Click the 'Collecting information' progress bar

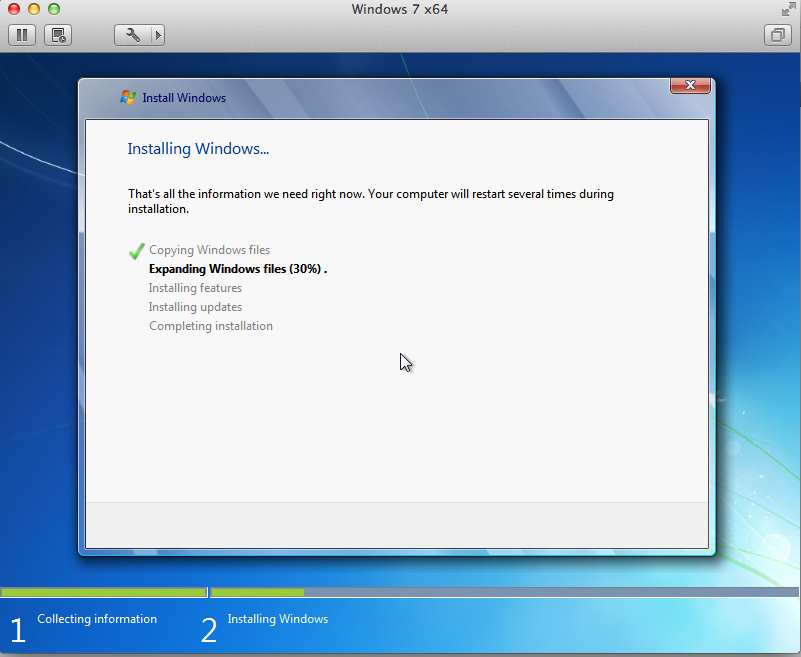pyautogui.click(x=104, y=592)
